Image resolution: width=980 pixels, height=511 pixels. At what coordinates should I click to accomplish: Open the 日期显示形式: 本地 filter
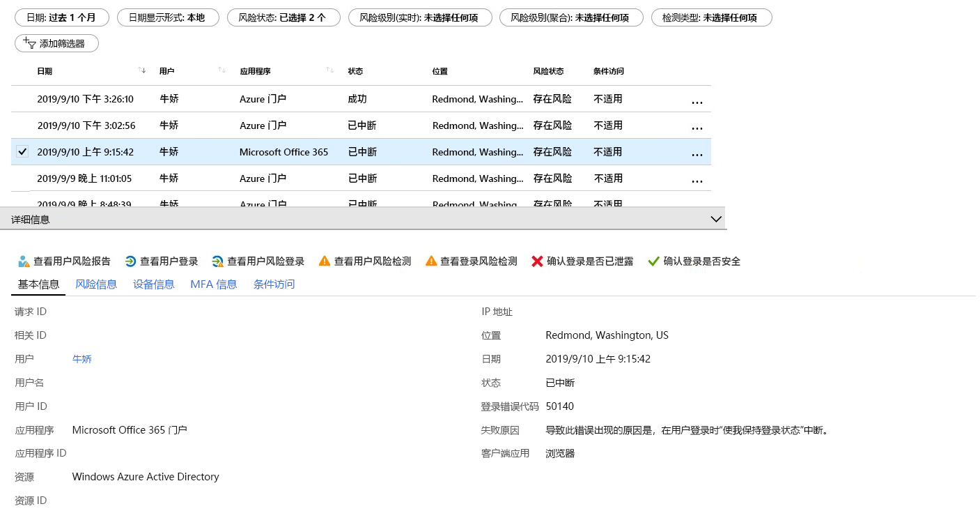[168, 17]
